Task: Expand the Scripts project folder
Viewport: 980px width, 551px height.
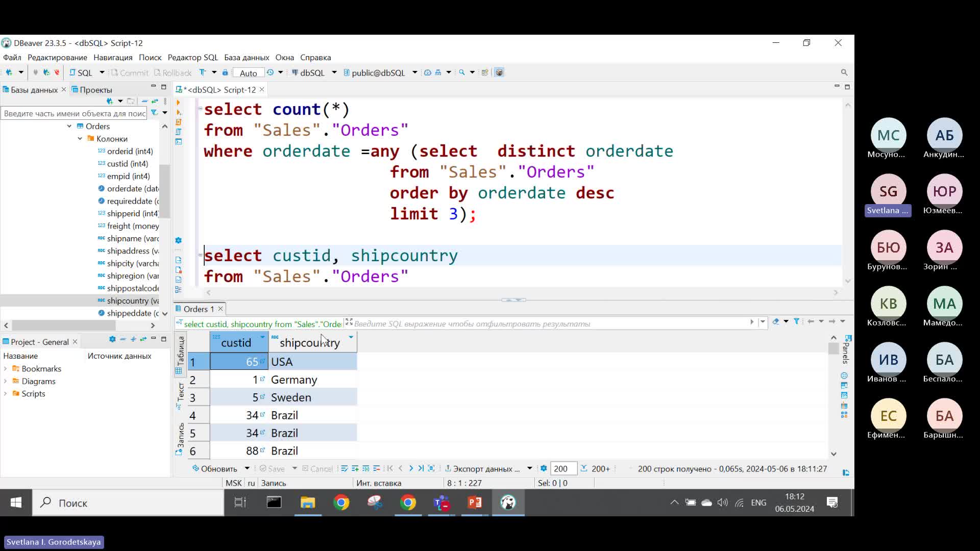Action: (x=6, y=394)
